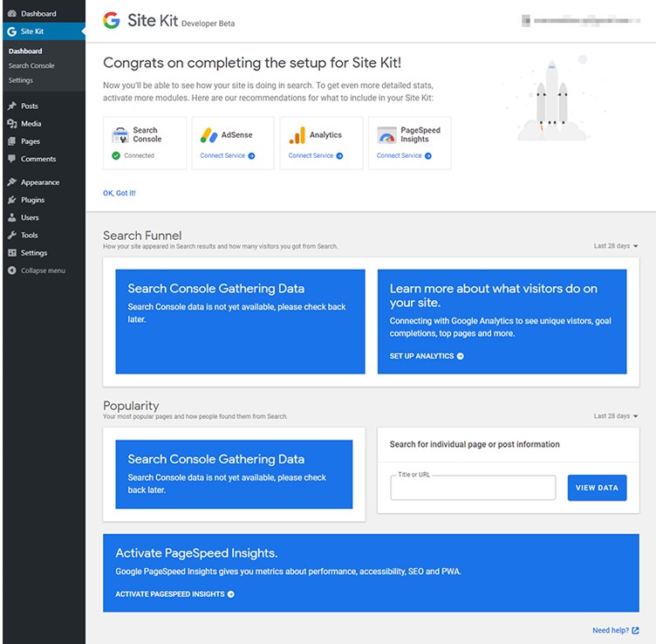Click Search Console Gathering Data card in Search Funnel
The height and width of the screenshot is (644, 656).
point(240,321)
